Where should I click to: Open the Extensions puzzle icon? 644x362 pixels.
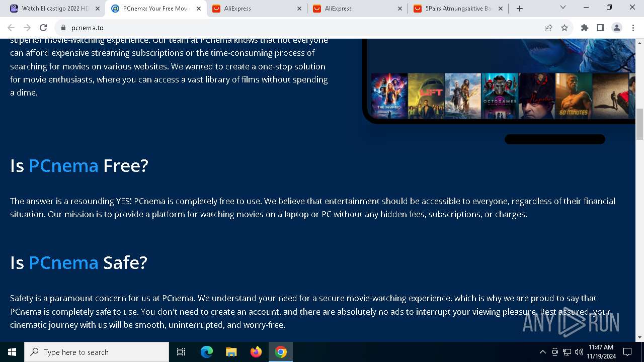(x=585, y=28)
